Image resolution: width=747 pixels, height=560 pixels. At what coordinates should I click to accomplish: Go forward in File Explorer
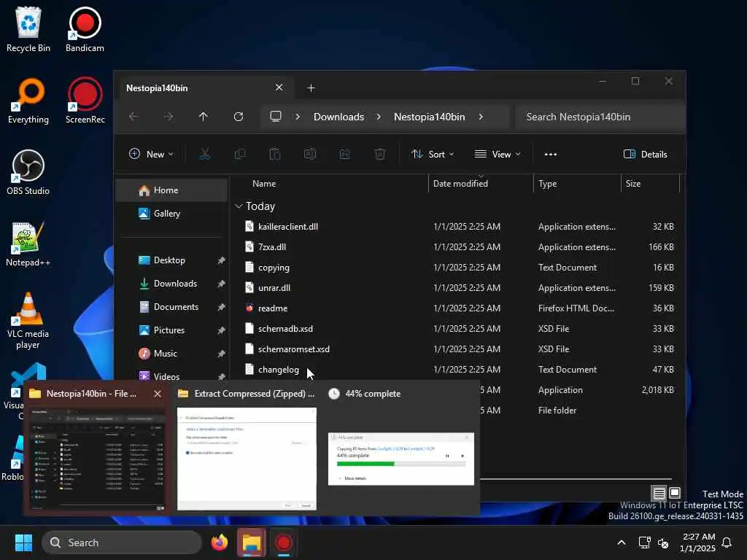pyautogui.click(x=169, y=117)
